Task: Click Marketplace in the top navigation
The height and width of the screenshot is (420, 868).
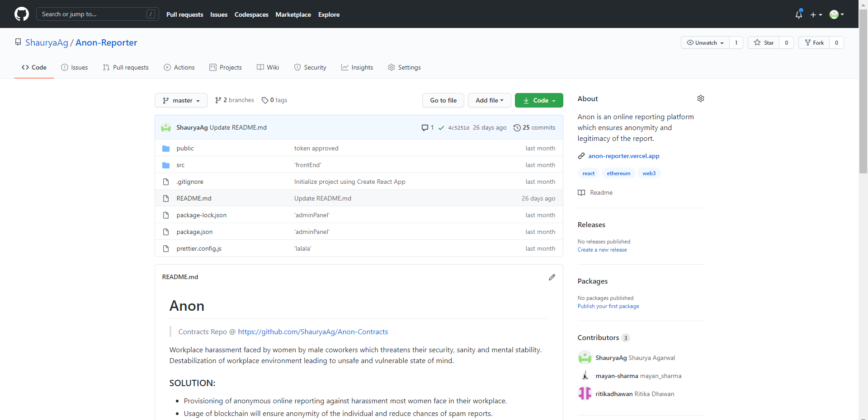Action: click(293, 14)
